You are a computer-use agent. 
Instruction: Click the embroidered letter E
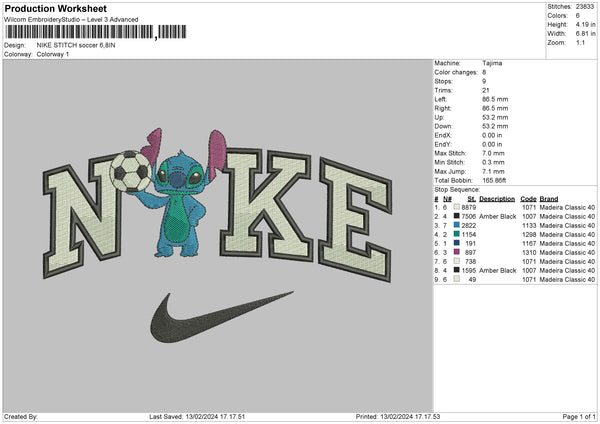pos(355,220)
